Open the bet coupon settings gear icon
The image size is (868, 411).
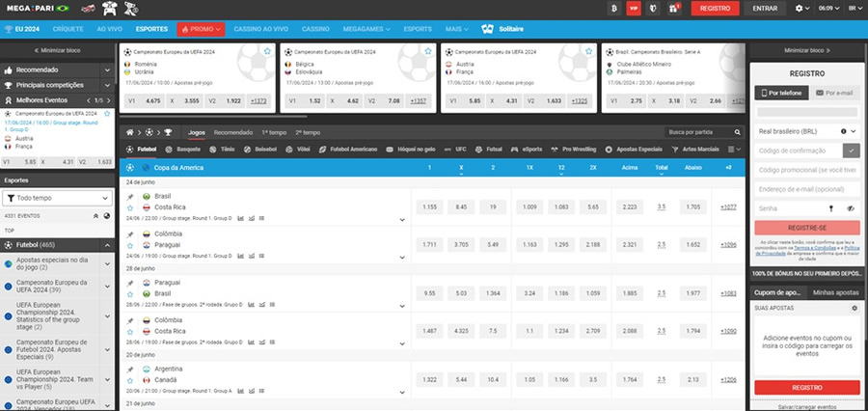[854, 308]
